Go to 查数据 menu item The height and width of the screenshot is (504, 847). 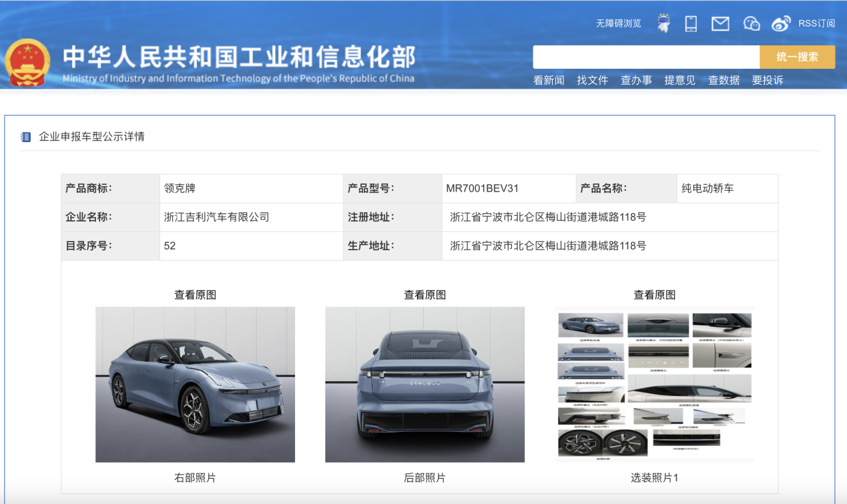724,80
